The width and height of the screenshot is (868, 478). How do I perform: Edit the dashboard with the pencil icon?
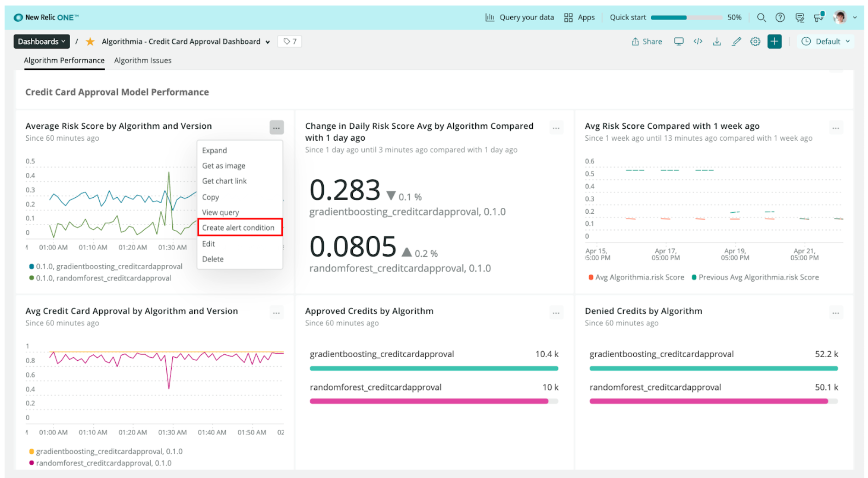pyautogui.click(x=736, y=41)
